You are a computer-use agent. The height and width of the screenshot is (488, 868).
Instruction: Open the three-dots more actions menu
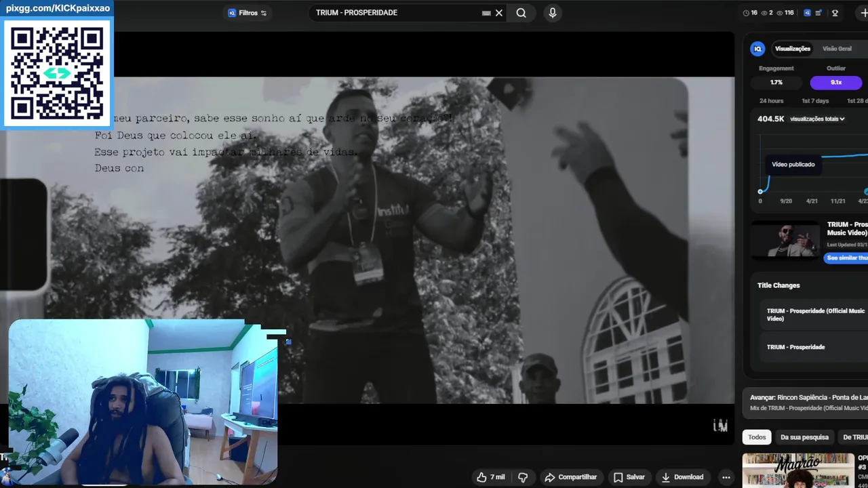(726, 477)
